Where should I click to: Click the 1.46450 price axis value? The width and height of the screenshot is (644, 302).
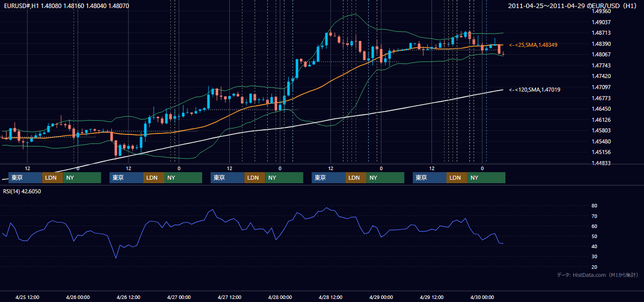click(x=601, y=109)
